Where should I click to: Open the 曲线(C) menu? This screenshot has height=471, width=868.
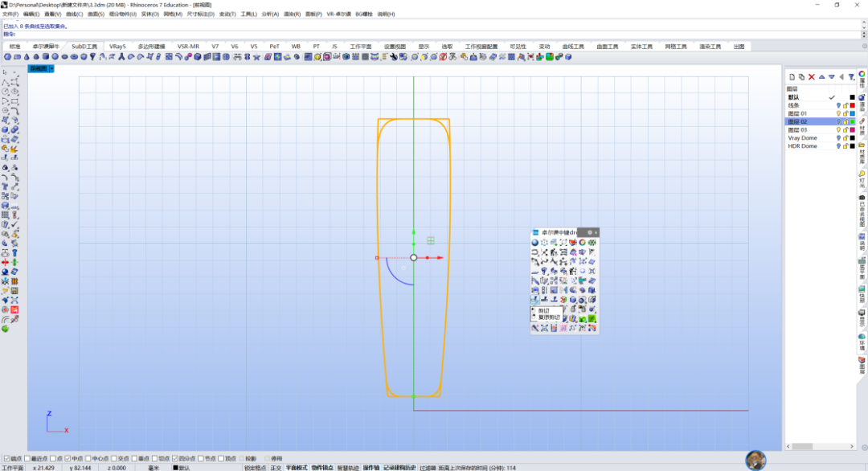74,14
